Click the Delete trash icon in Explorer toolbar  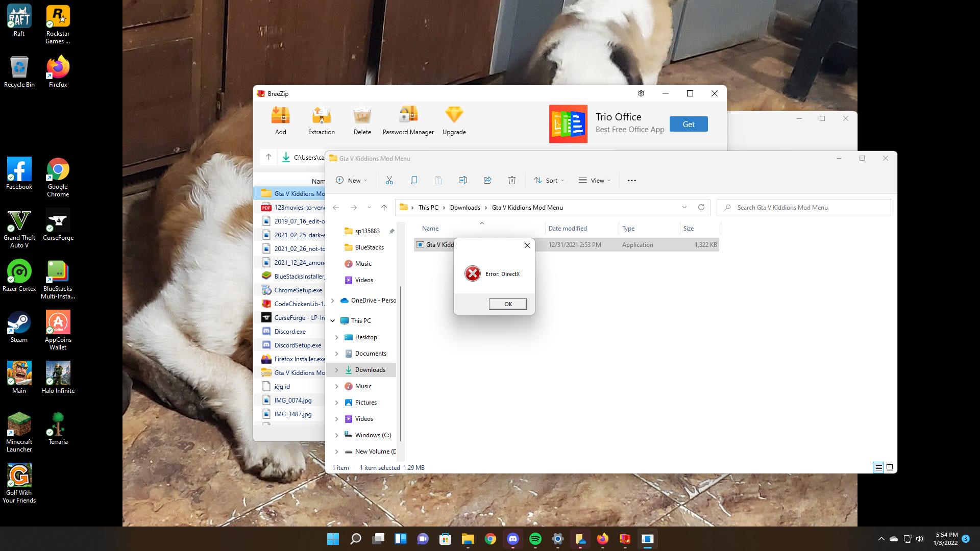pyautogui.click(x=512, y=180)
